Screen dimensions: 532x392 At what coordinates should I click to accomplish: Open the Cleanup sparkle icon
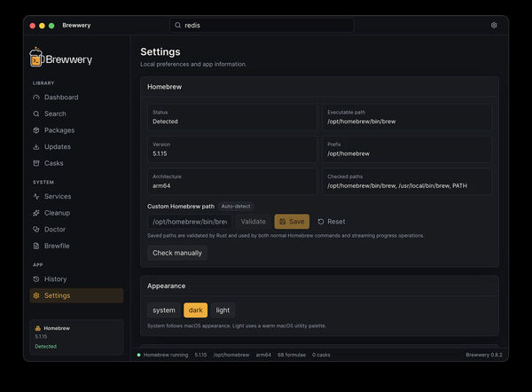click(36, 213)
